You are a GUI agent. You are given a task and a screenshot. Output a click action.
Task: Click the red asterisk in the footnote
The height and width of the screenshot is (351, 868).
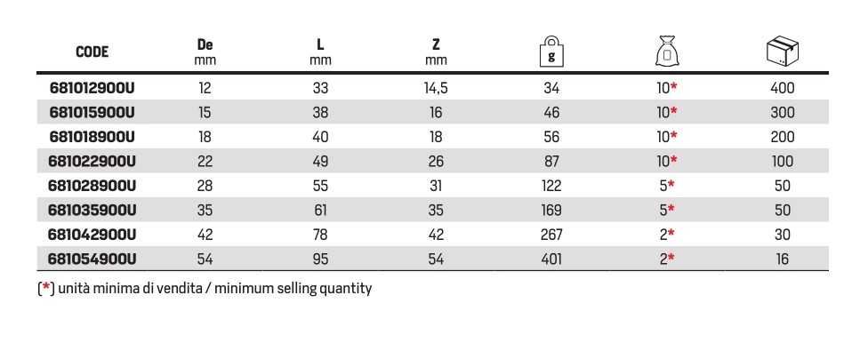pos(46,288)
